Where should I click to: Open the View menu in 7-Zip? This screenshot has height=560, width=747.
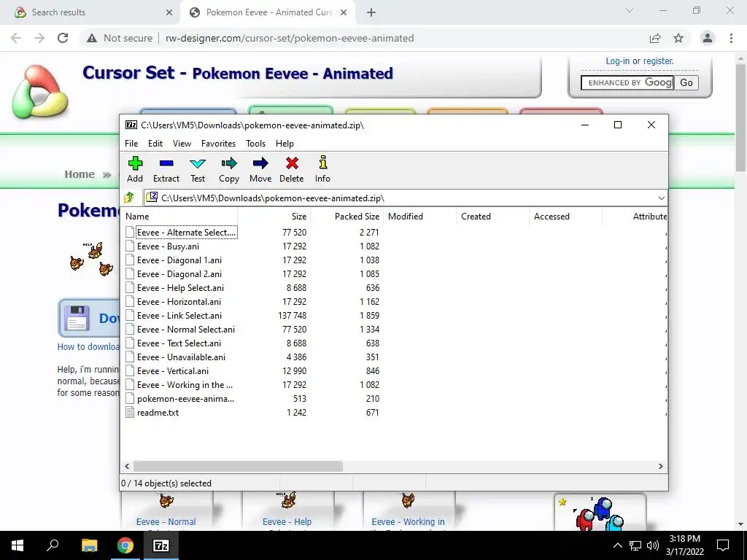click(x=182, y=144)
